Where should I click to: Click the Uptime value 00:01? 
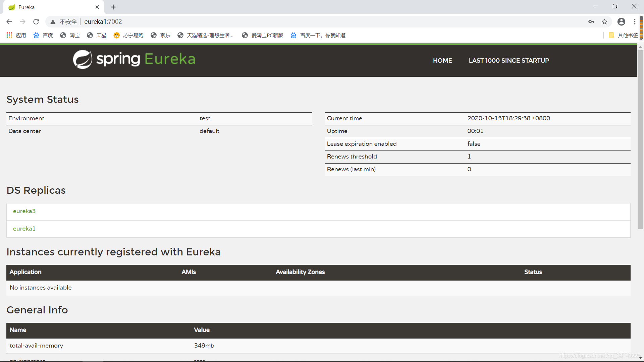click(475, 131)
